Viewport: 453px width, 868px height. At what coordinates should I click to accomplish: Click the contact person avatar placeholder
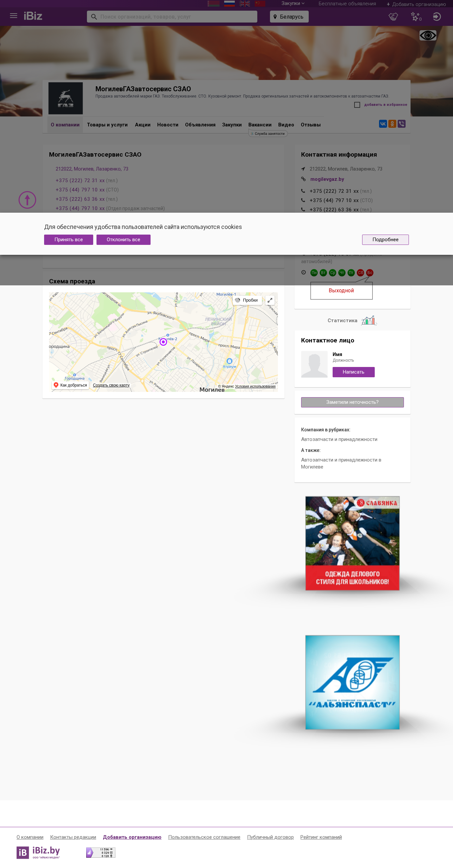[314, 364]
